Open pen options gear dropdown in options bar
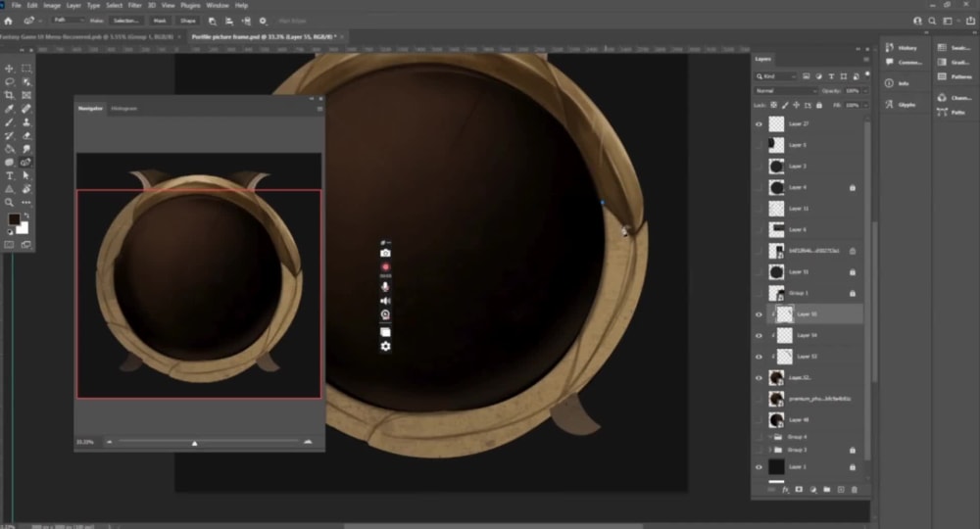 tap(263, 21)
